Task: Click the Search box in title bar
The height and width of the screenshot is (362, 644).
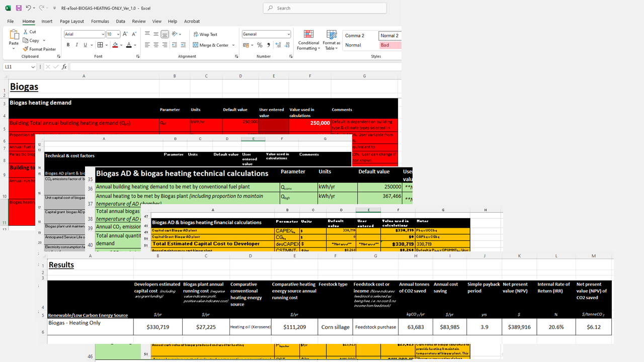Action: point(325,8)
